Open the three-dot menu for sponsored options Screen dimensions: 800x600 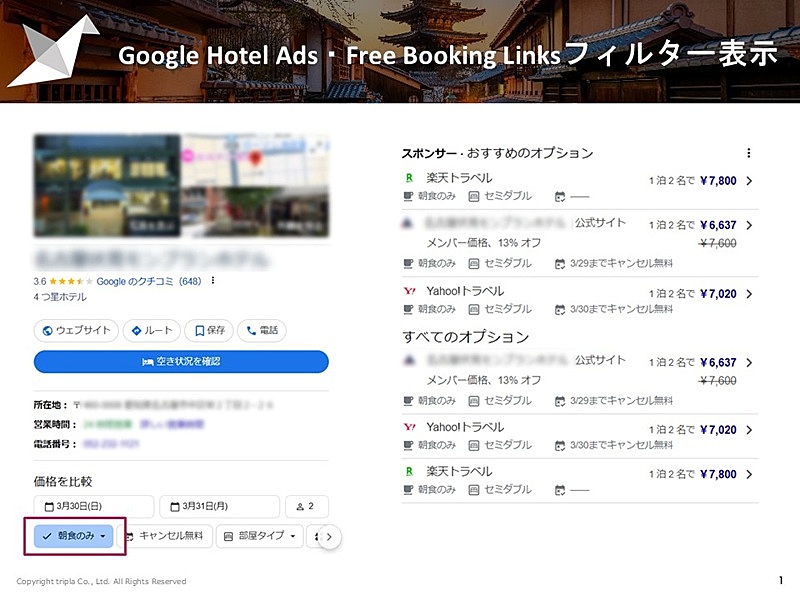click(748, 153)
